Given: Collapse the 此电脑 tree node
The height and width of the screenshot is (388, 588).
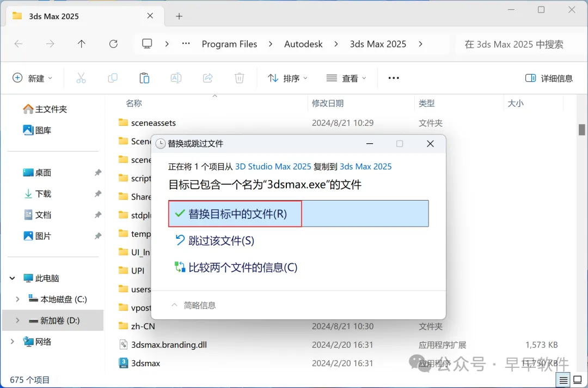Looking at the screenshot, I should (x=13, y=278).
